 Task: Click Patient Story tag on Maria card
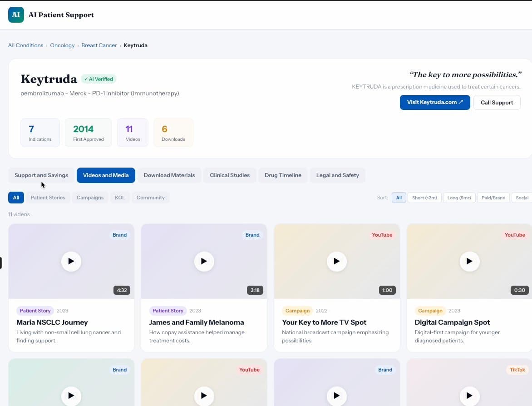tap(35, 311)
